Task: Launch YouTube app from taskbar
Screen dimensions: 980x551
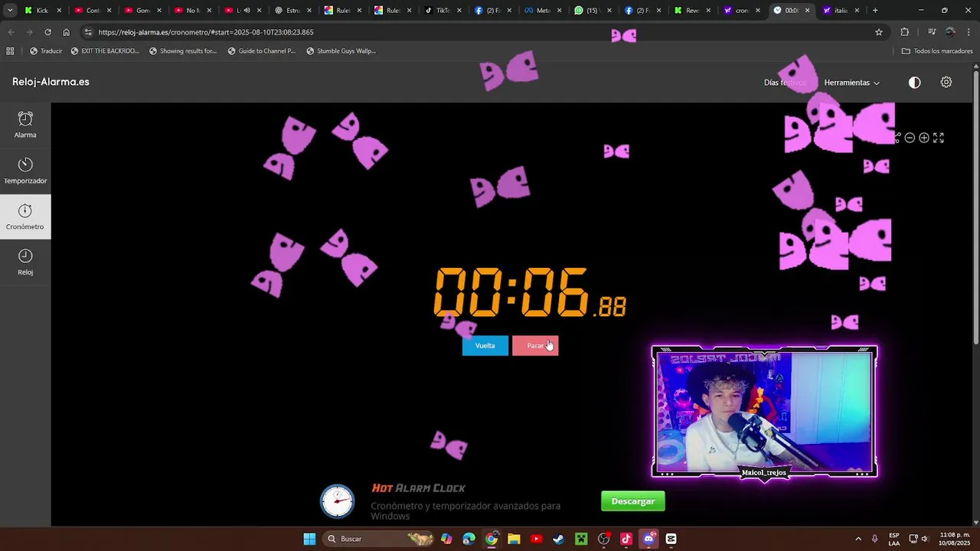Action: [x=536, y=539]
